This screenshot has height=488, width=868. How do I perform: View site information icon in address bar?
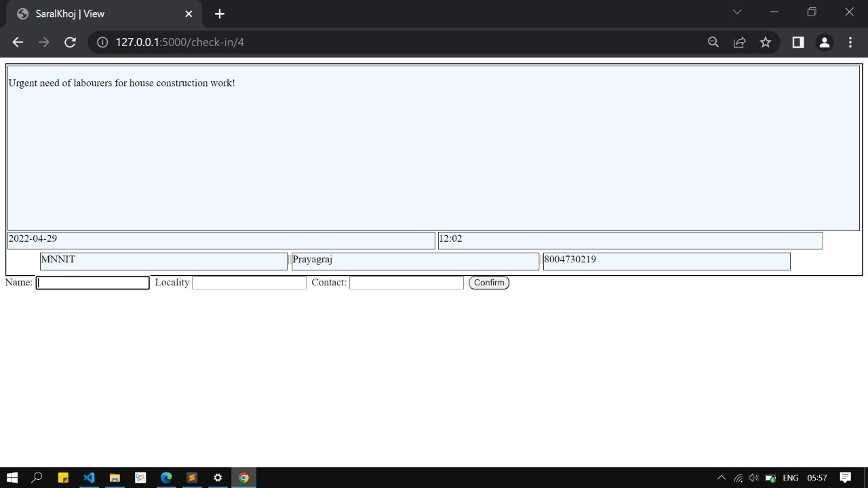[x=102, y=42]
